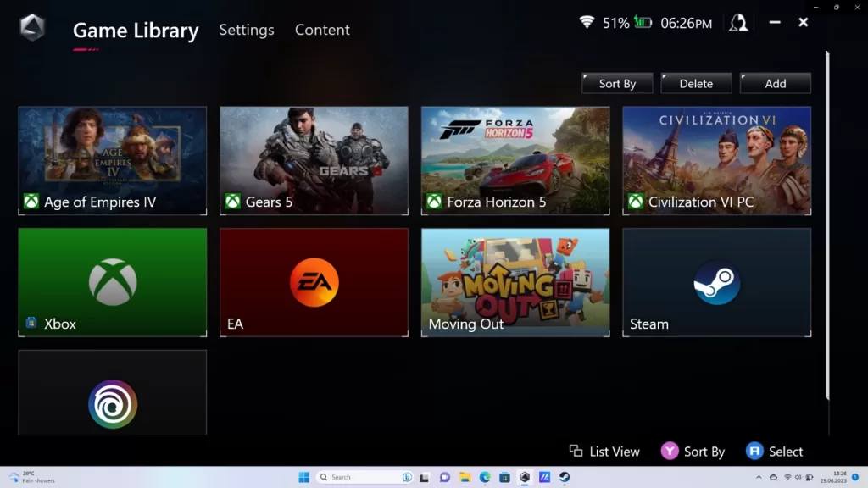Select the Civilization VI PC tile
868x488 pixels.
click(x=717, y=160)
